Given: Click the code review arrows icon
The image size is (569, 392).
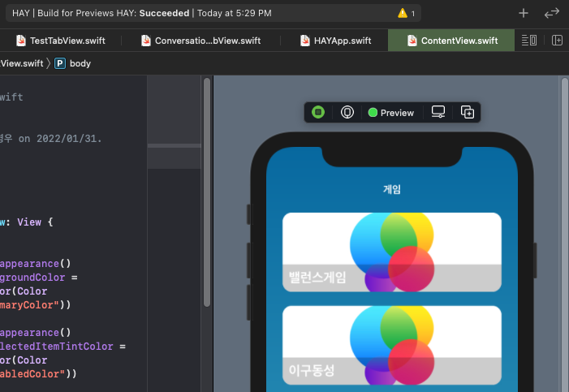Looking at the screenshot, I should tap(552, 14).
